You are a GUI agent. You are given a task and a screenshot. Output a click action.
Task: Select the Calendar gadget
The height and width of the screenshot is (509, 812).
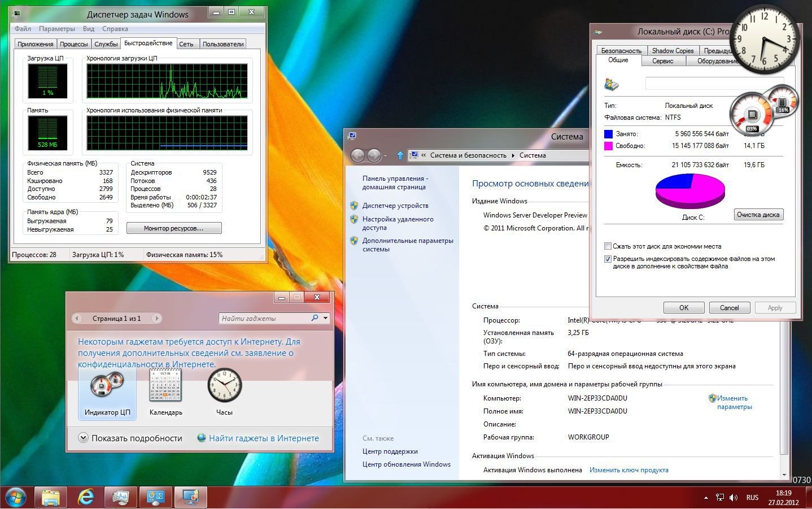165,394
